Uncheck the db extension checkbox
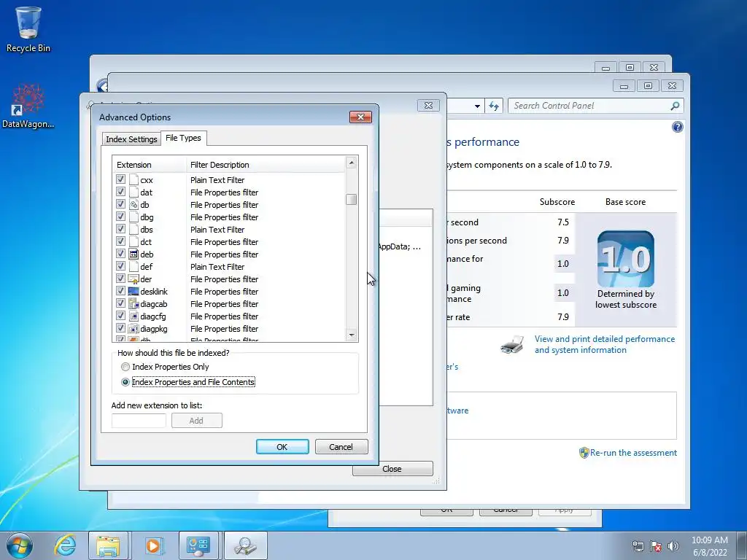Screen dimensions: 747x560 120,204
